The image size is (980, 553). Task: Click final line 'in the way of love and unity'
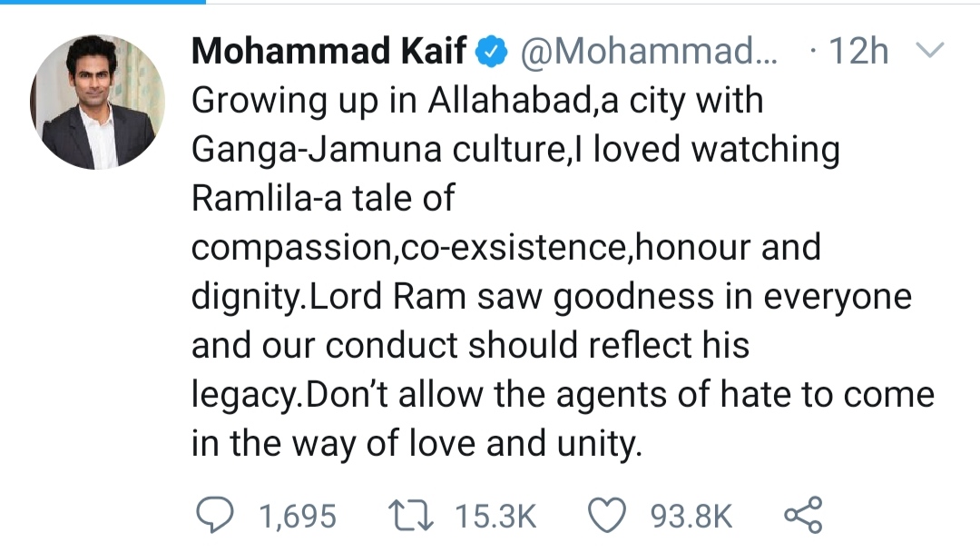pos(416,444)
